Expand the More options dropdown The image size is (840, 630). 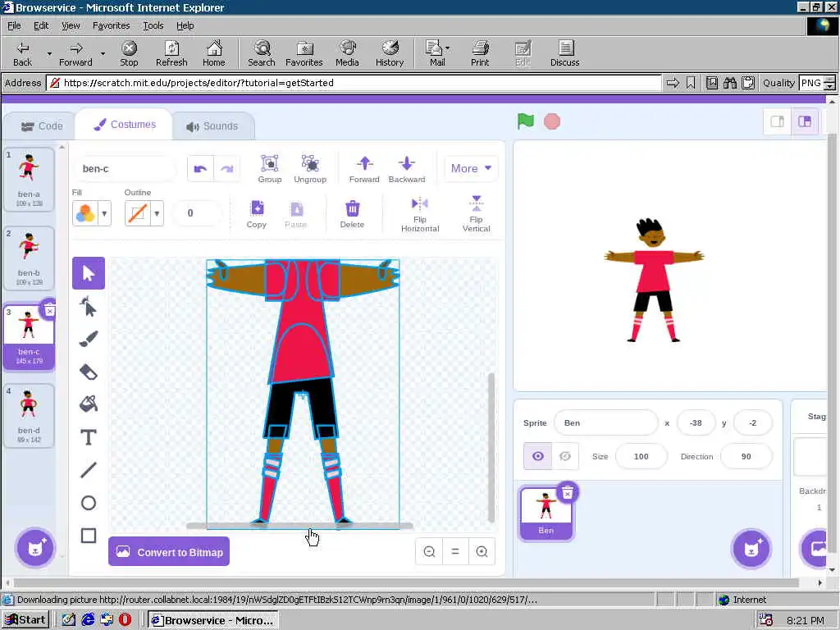471,168
